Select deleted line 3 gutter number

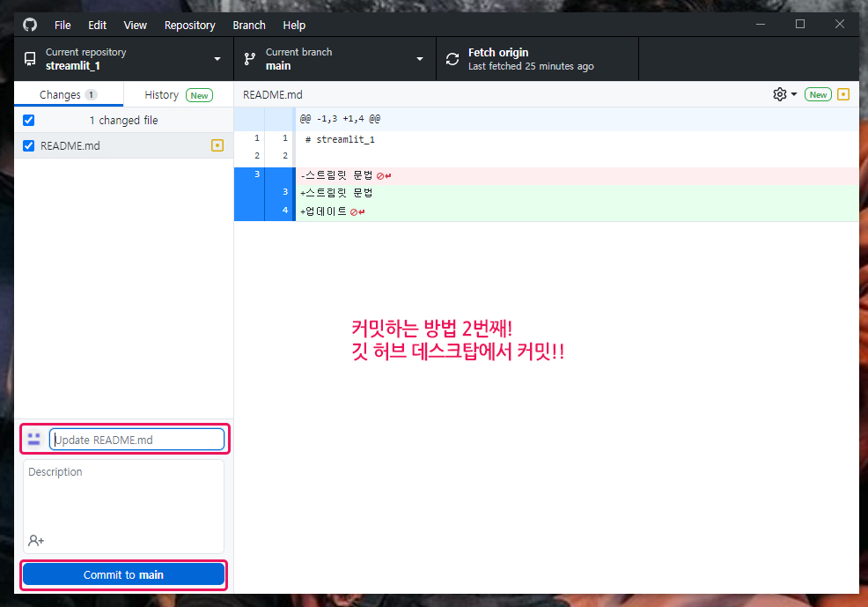click(x=257, y=174)
